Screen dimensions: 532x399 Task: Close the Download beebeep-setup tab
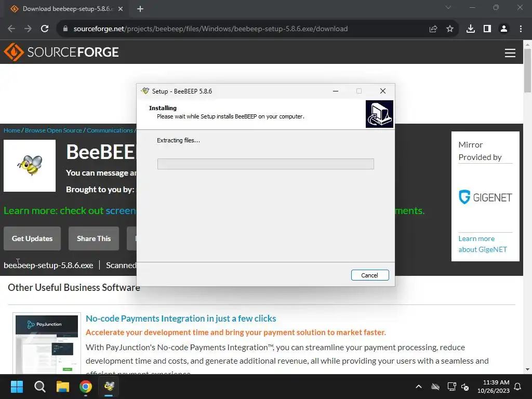tap(121, 9)
